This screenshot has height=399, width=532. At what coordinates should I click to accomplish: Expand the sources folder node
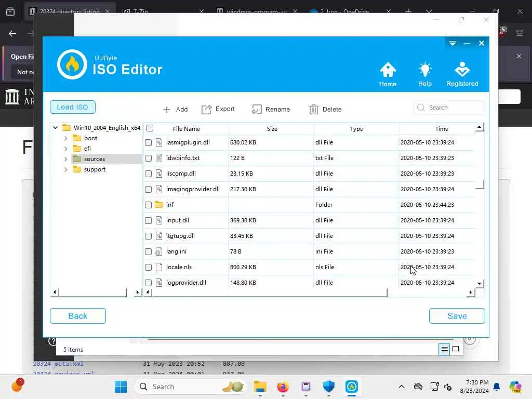(x=66, y=159)
